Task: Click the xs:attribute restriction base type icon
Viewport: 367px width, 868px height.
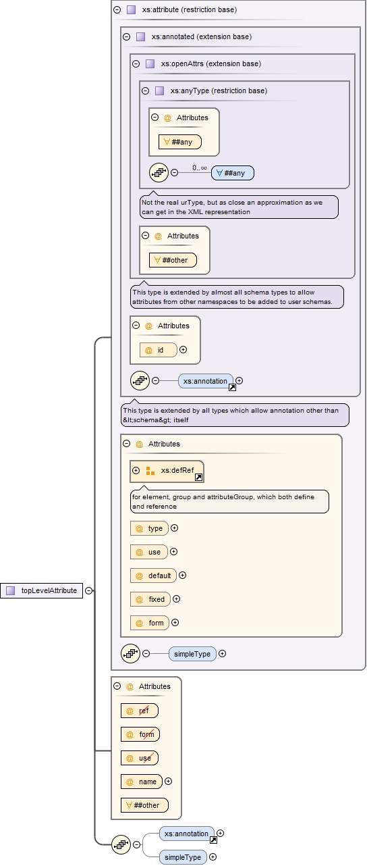Action: click(x=131, y=10)
